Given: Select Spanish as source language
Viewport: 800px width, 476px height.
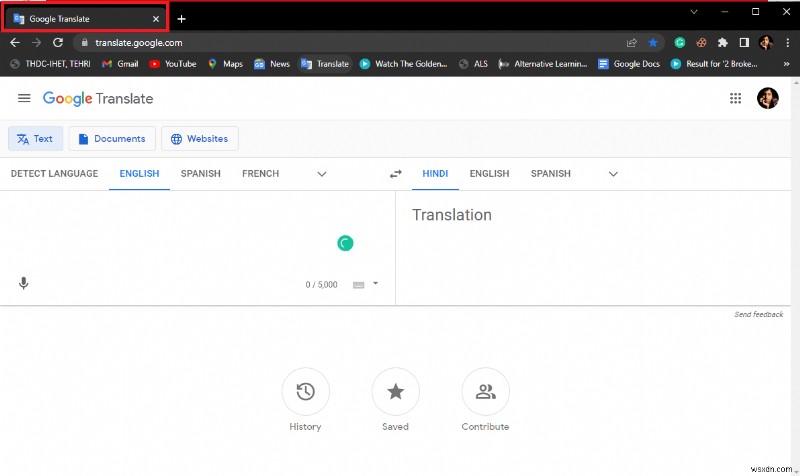Looking at the screenshot, I should [201, 173].
